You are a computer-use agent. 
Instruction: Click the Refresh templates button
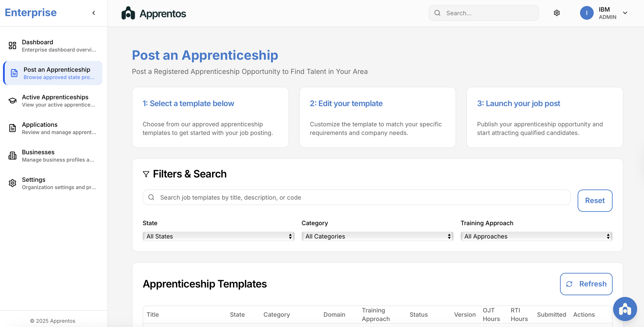586,284
